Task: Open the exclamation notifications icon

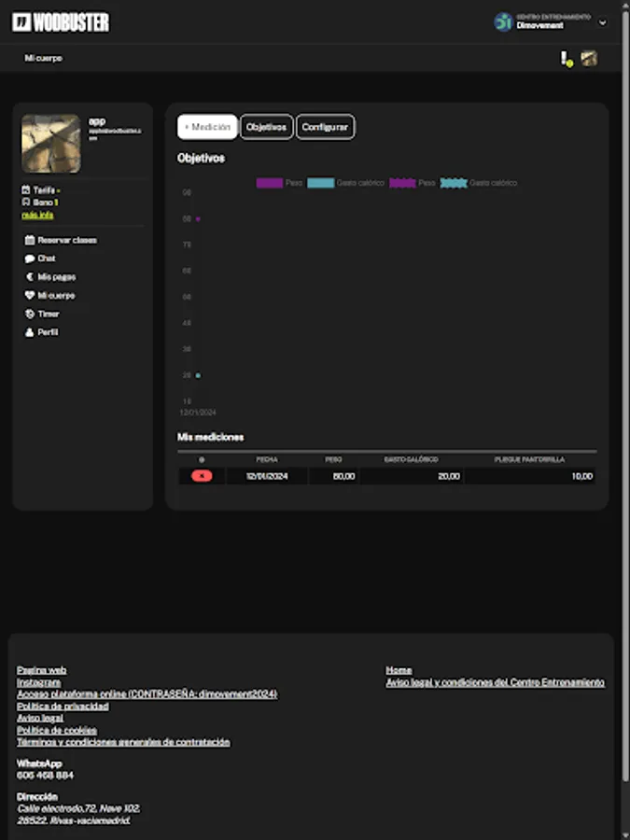Action: 567,59
